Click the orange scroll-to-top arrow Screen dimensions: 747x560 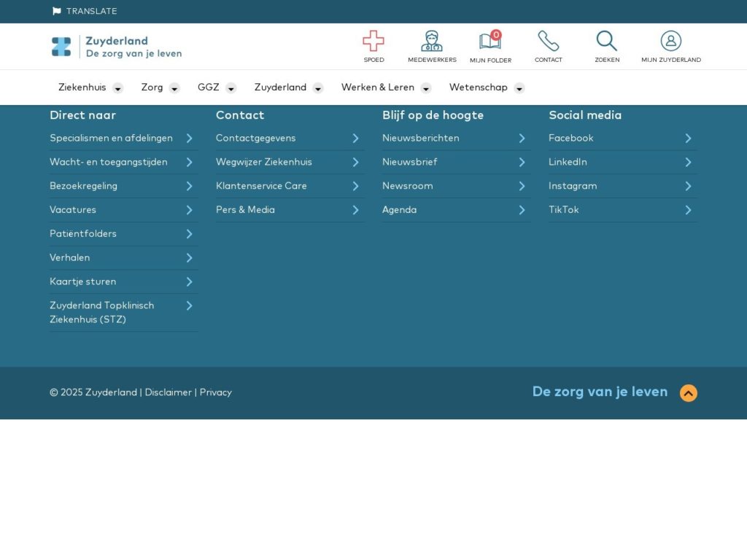pyautogui.click(x=688, y=393)
